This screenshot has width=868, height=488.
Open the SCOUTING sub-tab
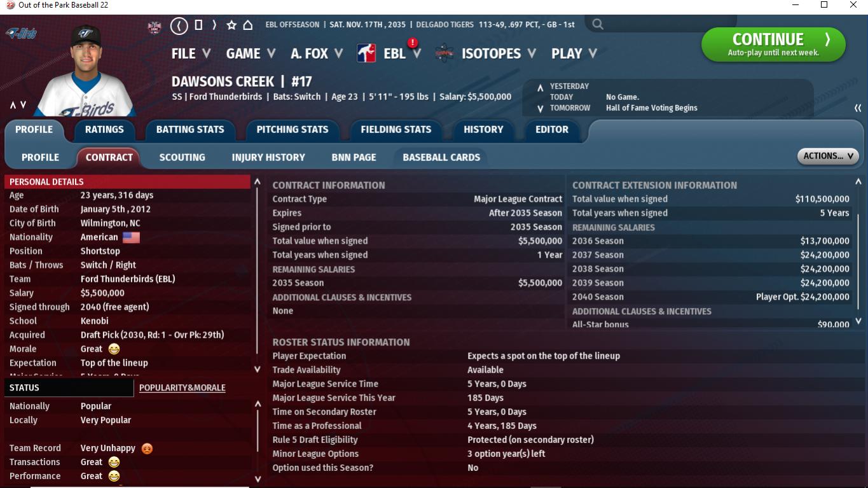pyautogui.click(x=182, y=157)
